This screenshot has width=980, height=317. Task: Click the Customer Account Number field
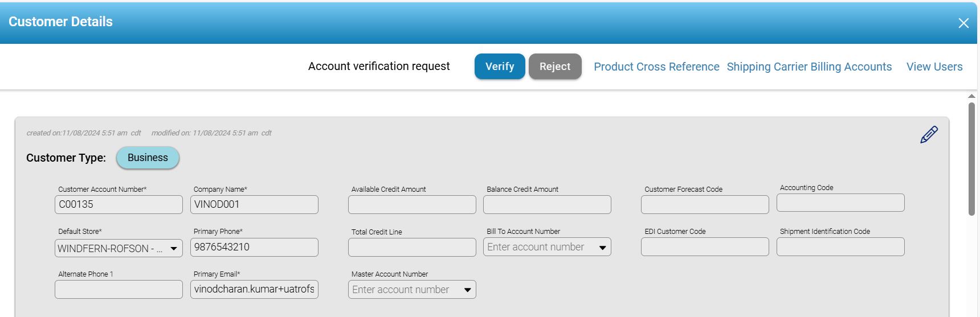[119, 204]
